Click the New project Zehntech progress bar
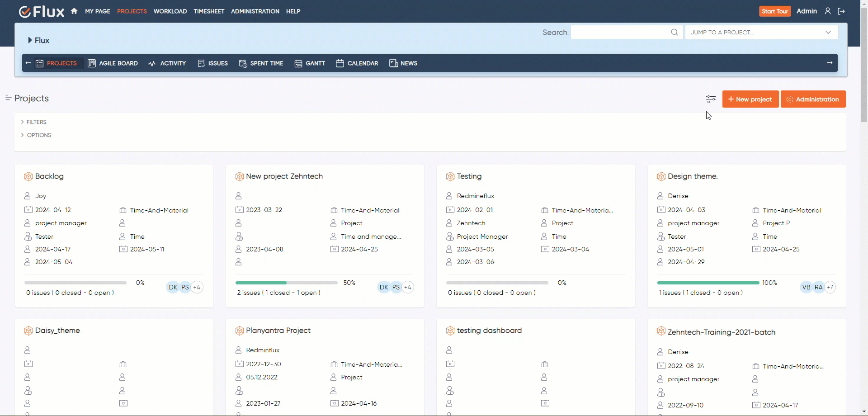Image resolution: width=868 pixels, height=416 pixels. coord(286,283)
